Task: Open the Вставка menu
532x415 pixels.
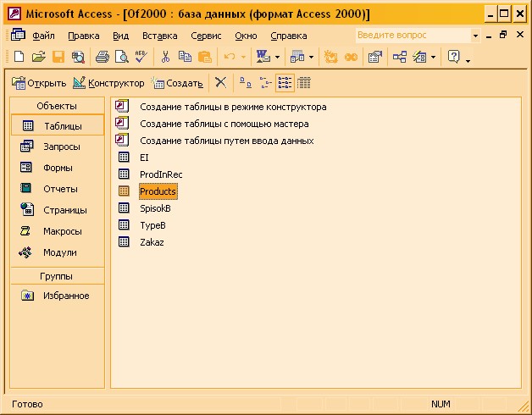Action: click(160, 36)
